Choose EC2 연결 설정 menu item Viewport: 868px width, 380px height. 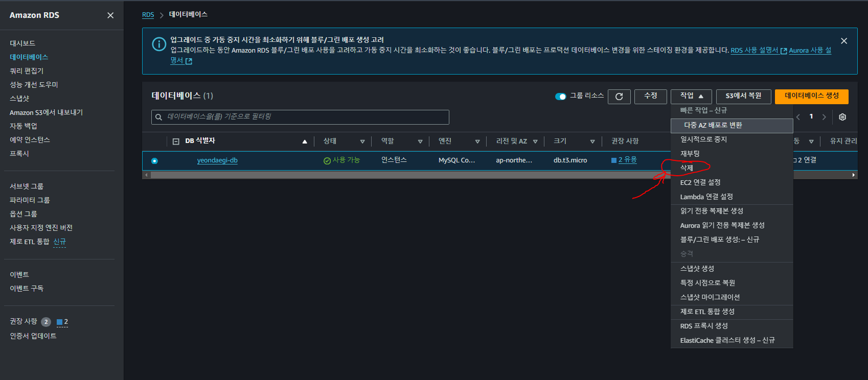[x=732, y=182]
